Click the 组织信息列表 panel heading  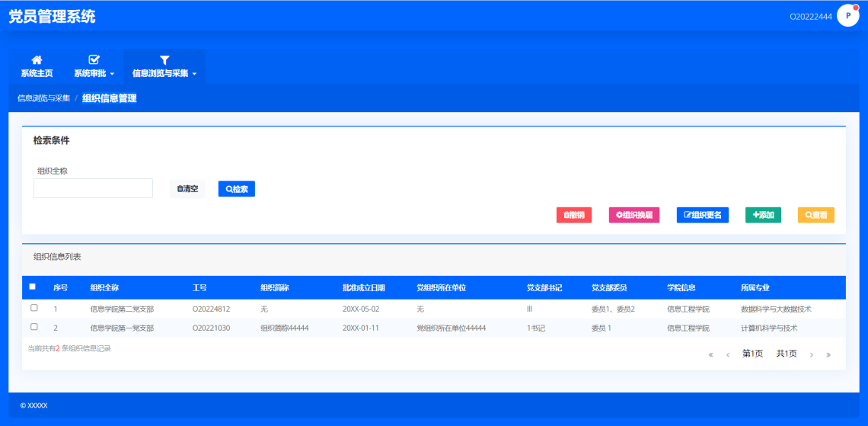pos(57,257)
